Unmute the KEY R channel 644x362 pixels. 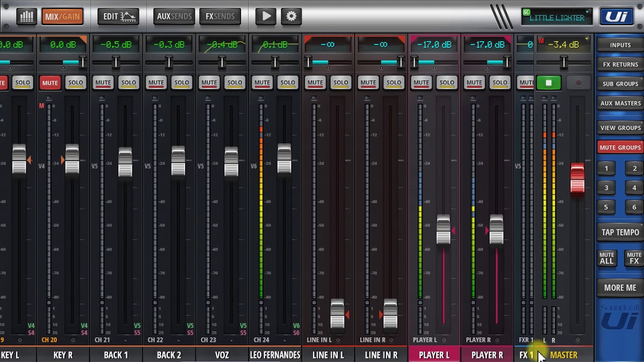tap(50, 82)
